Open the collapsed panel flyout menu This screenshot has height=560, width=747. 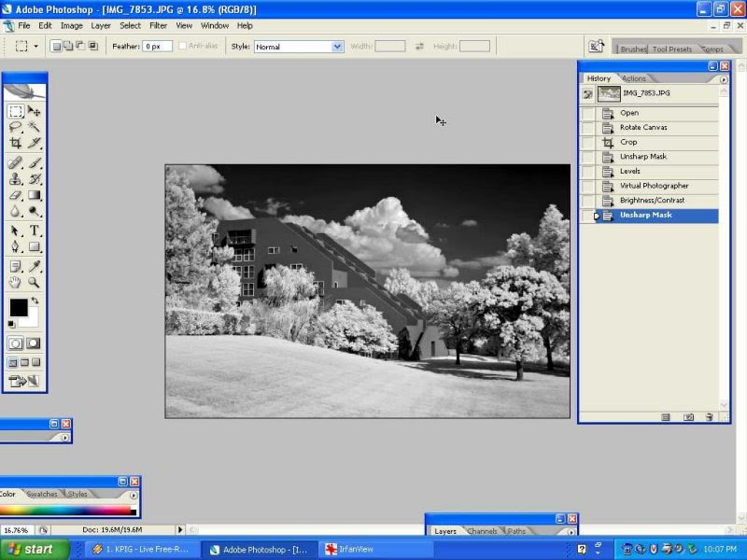click(x=64, y=438)
